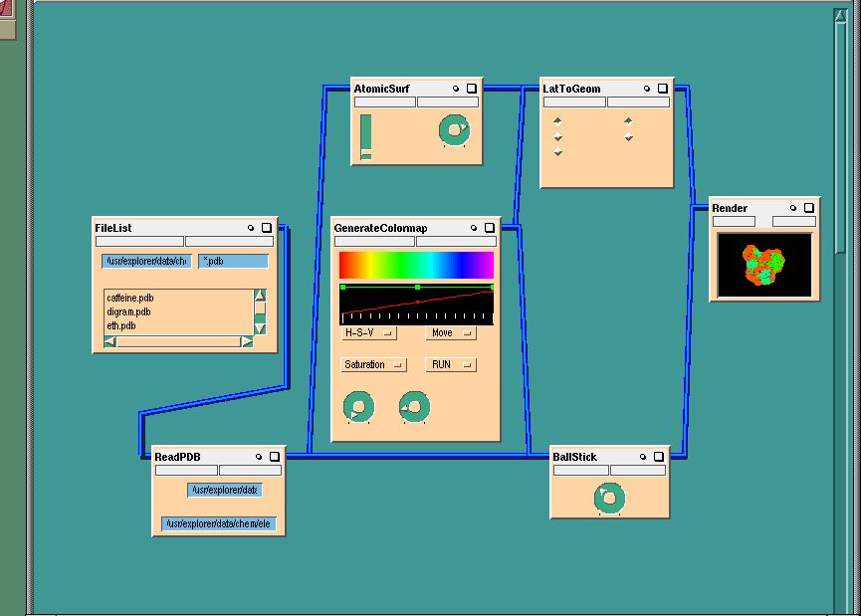This screenshot has height=616, width=861.
Task: Open the H-S-V color model dropdown
Action: coord(369,333)
